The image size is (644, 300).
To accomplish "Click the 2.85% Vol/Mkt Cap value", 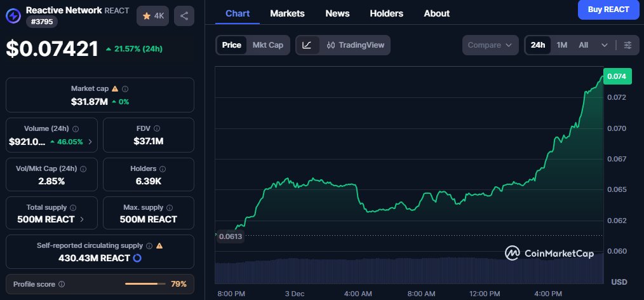I will 51,181.
